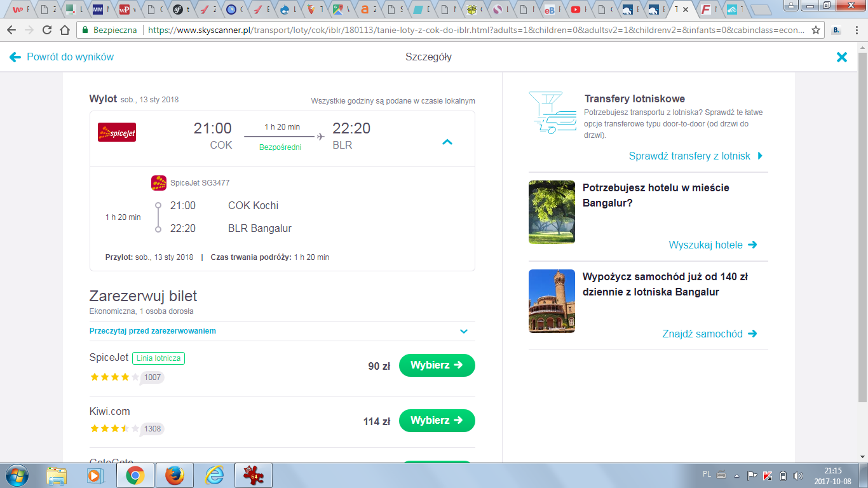Go back using the browser back arrow
This screenshot has height=488, width=868.
[11, 30]
